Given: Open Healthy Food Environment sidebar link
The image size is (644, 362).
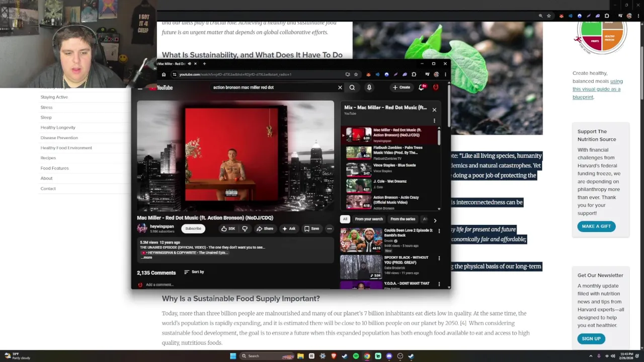Looking at the screenshot, I should [66, 148].
